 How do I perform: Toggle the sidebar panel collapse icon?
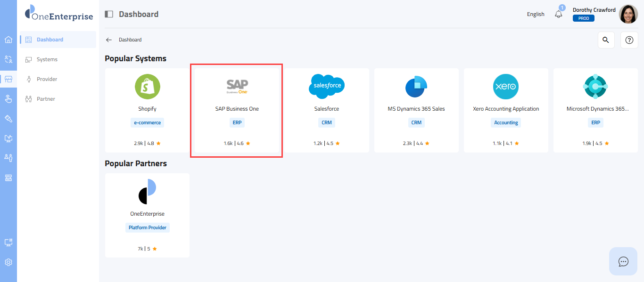pos(109,14)
